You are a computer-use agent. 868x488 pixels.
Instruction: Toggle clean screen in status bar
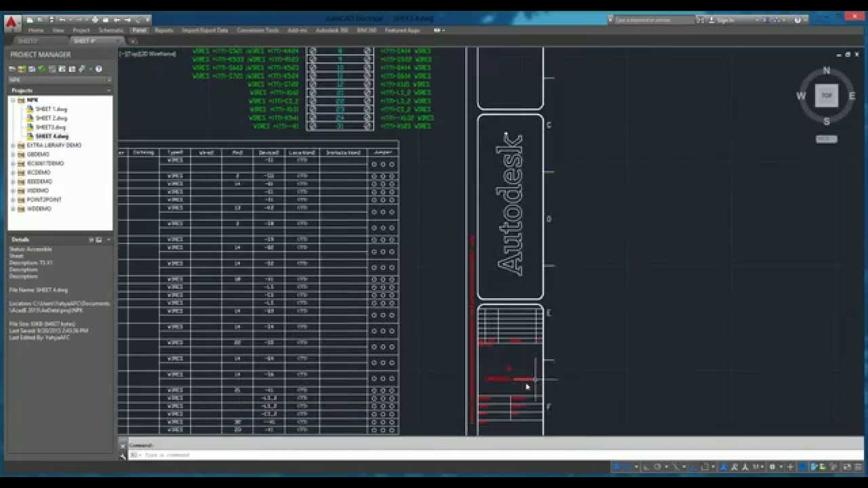tap(848, 466)
